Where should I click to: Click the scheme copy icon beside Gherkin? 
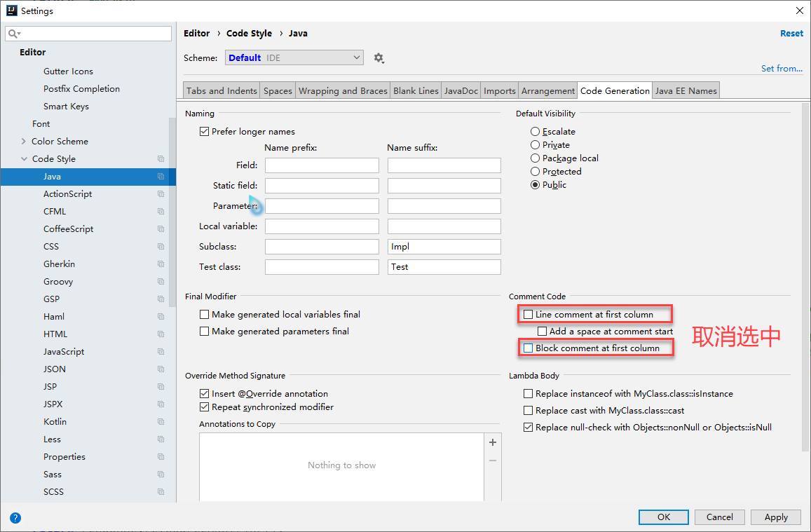pyautogui.click(x=161, y=264)
